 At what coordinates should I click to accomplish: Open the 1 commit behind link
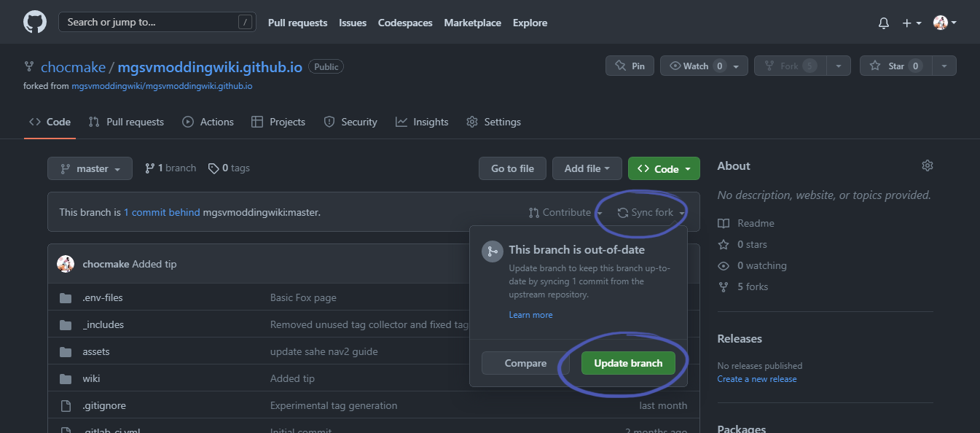click(162, 212)
